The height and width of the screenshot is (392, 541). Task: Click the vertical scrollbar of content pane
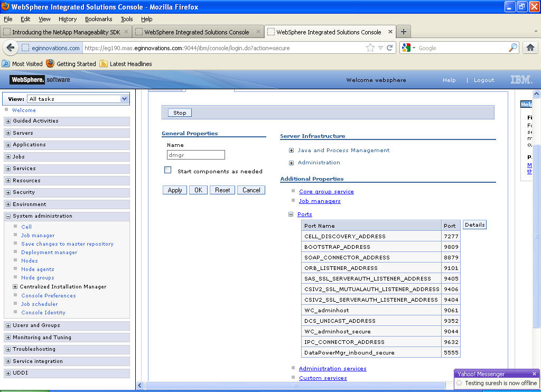coord(536,236)
